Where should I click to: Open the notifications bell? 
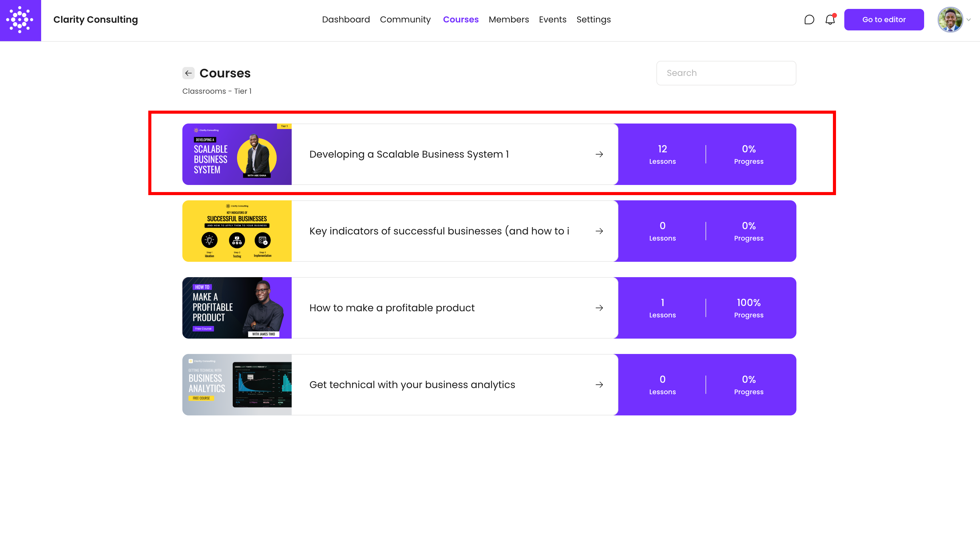(x=830, y=19)
